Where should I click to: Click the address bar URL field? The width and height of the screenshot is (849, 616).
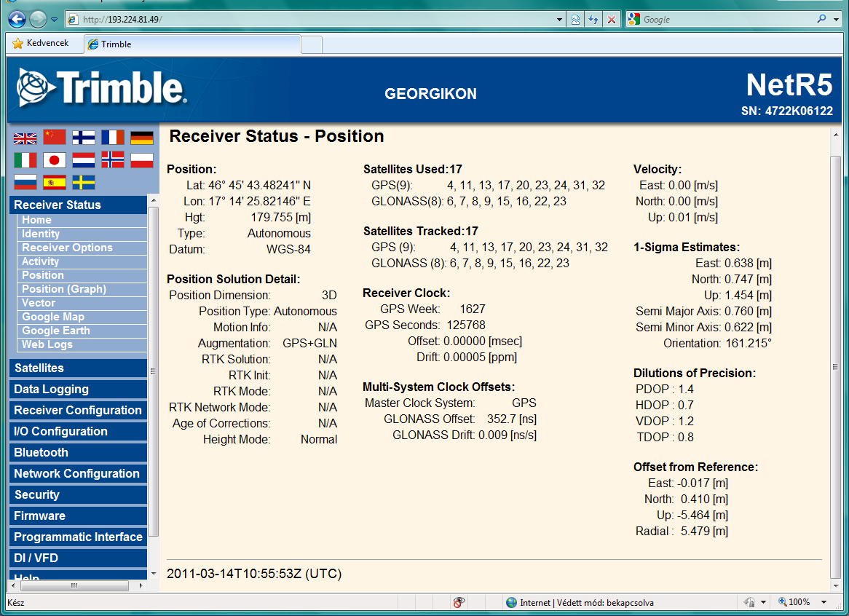pos(317,20)
